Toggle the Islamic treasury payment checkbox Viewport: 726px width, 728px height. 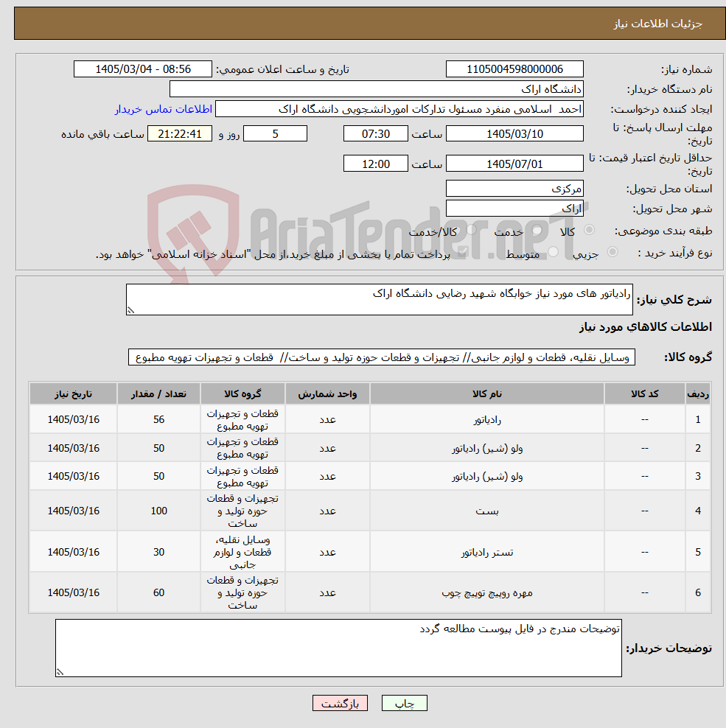[x=463, y=252]
